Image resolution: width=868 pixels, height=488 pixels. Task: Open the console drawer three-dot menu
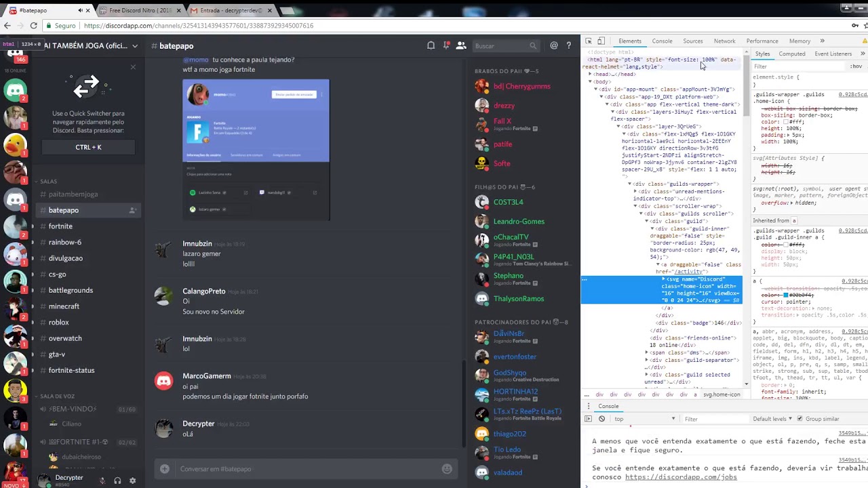tap(587, 406)
